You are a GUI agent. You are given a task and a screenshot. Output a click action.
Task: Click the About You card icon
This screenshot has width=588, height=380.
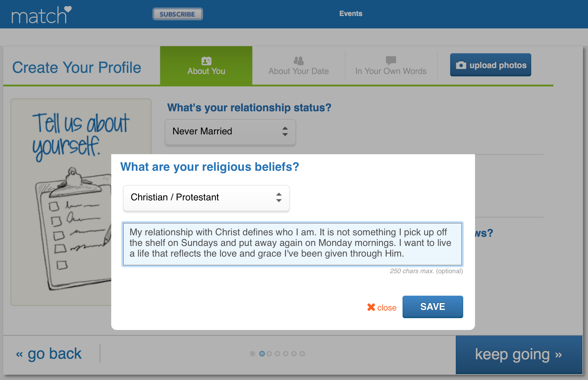[x=206, y=61]
